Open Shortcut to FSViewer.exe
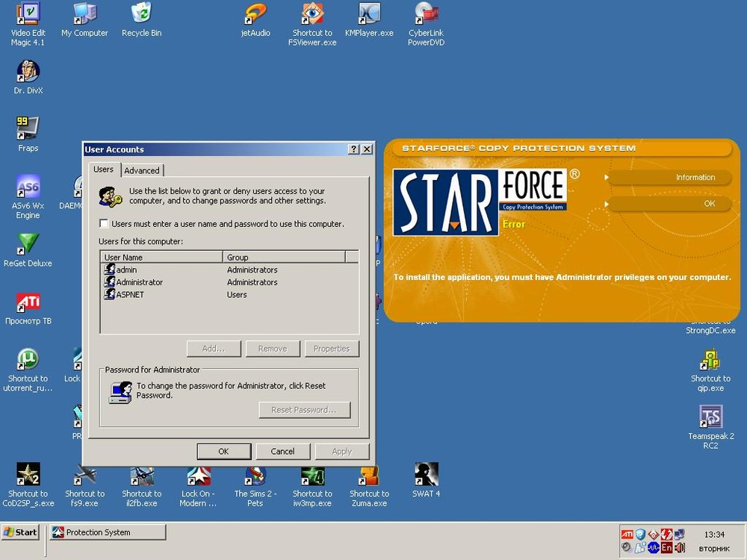The image size is (747, 560). tap(311, 13)
